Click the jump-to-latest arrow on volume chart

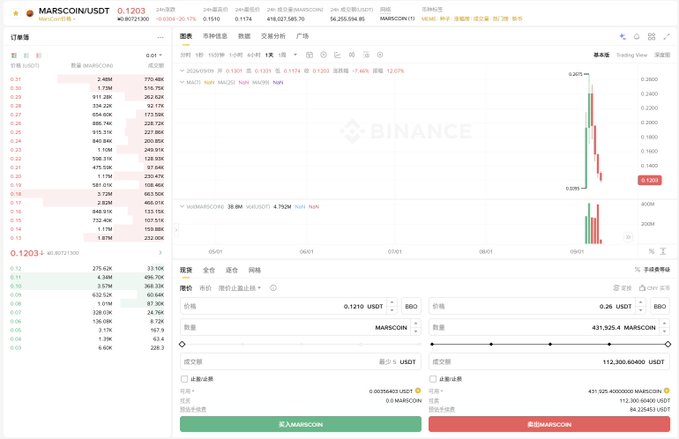[x=628, y=237]
